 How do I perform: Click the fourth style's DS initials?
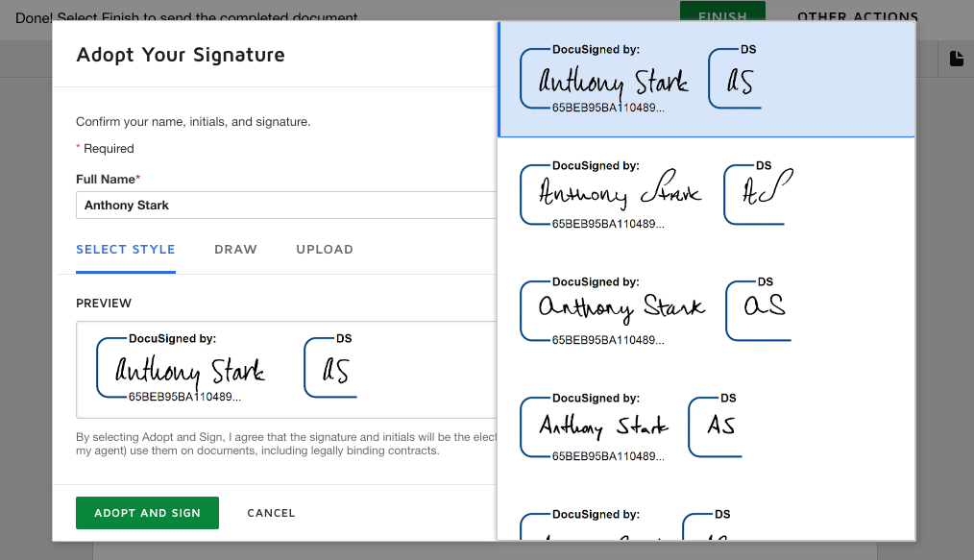[x=720, y=426]
